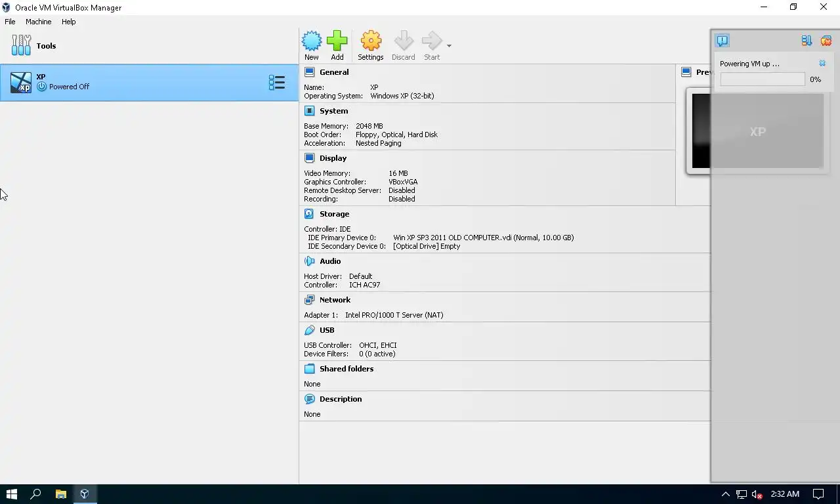
Task: Open File Explorer from the taskbar
Action: tap(60, 494)
